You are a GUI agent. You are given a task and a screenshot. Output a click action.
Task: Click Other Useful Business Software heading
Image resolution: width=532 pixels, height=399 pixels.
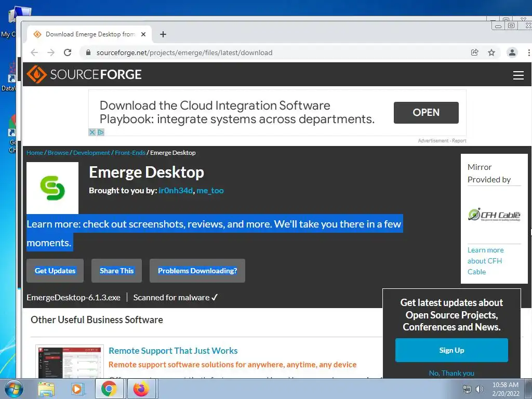pos(97,320)
